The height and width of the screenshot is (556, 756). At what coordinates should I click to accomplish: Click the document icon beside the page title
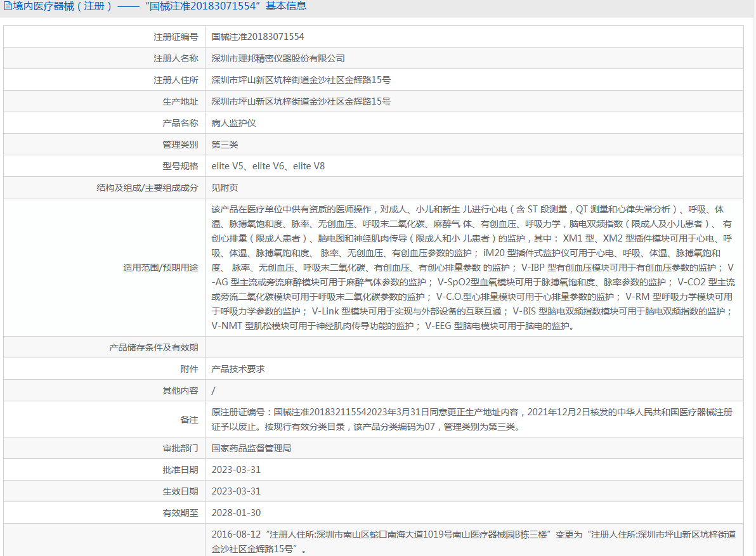tap(8, 6)
